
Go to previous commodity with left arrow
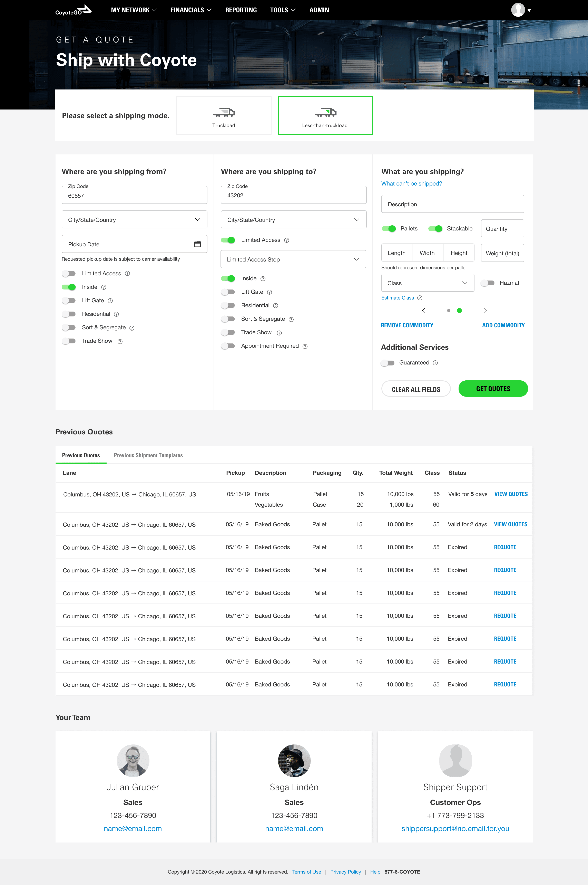click(423, 311)
